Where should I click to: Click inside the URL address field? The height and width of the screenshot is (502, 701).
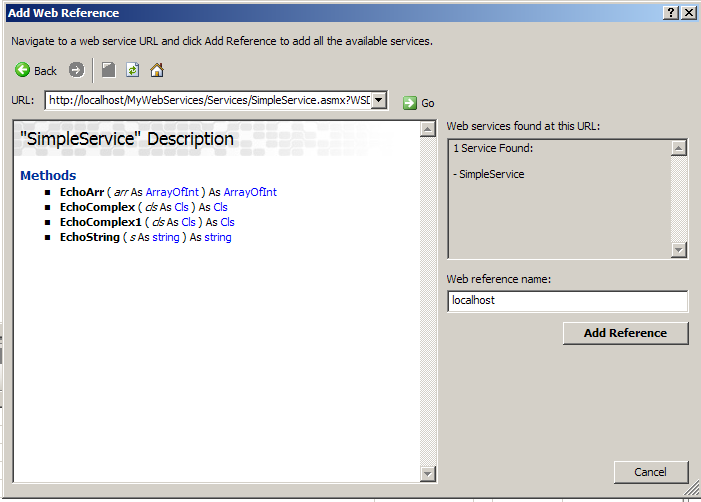coord(209,100)
